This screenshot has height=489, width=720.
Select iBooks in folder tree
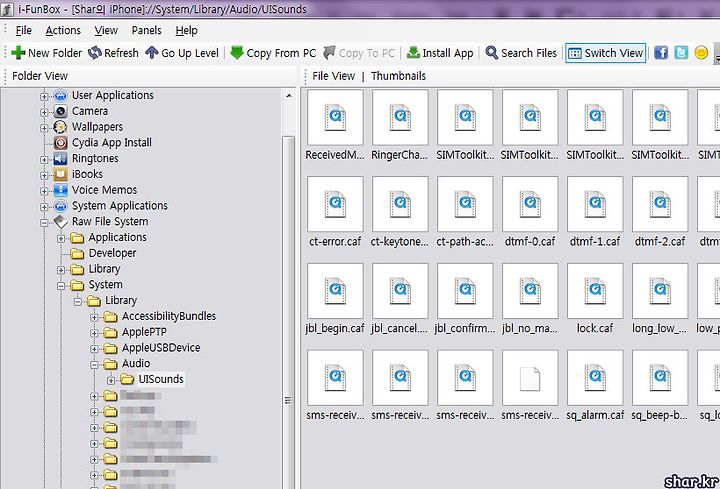pos(87,174)
